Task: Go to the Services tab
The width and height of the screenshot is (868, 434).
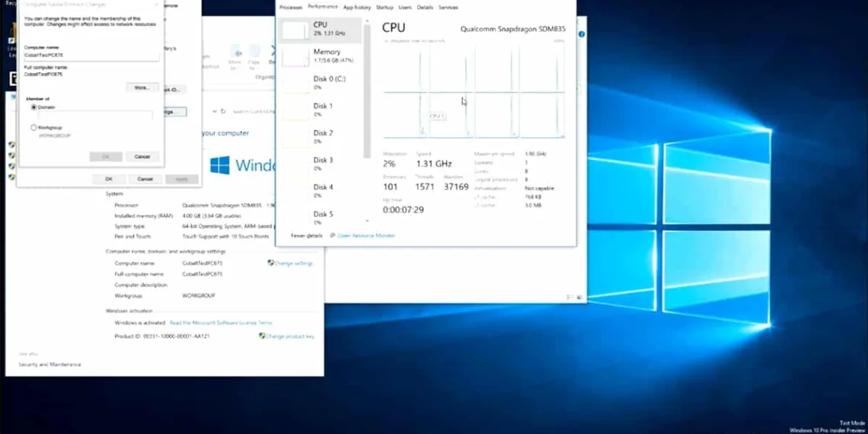Action: tap(448, 7)
